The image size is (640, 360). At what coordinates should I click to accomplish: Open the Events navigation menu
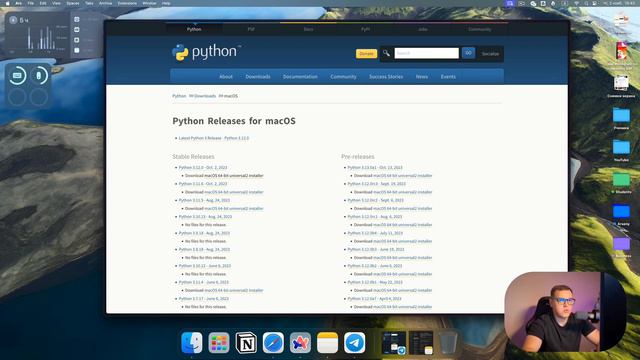(x=448, y=77)
